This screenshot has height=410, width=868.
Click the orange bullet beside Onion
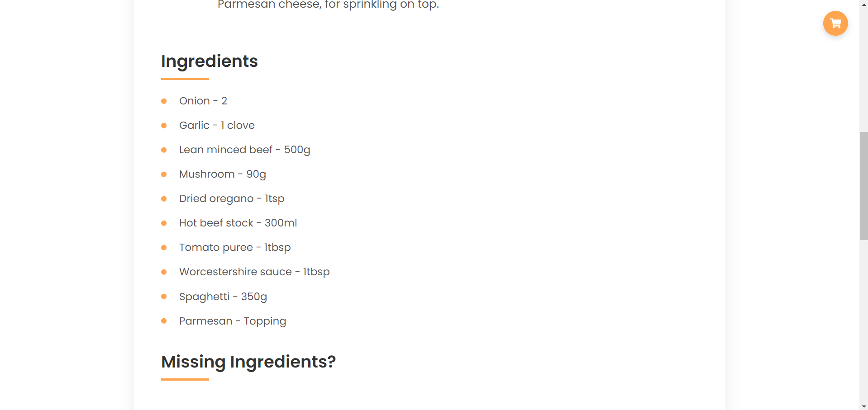pyautogui.click(x=164, y=101)
